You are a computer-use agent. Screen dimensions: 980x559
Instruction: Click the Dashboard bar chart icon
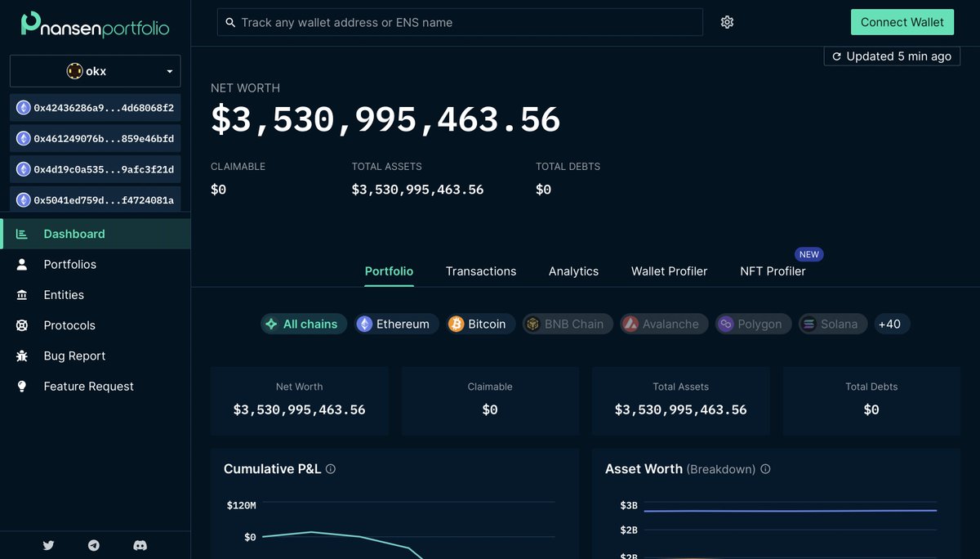point(22,234)
